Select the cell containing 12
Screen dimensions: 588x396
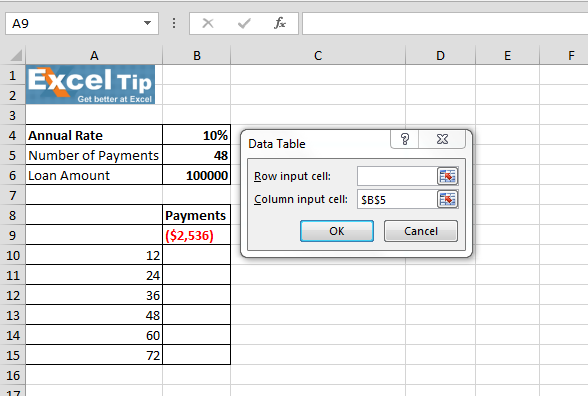94,255
